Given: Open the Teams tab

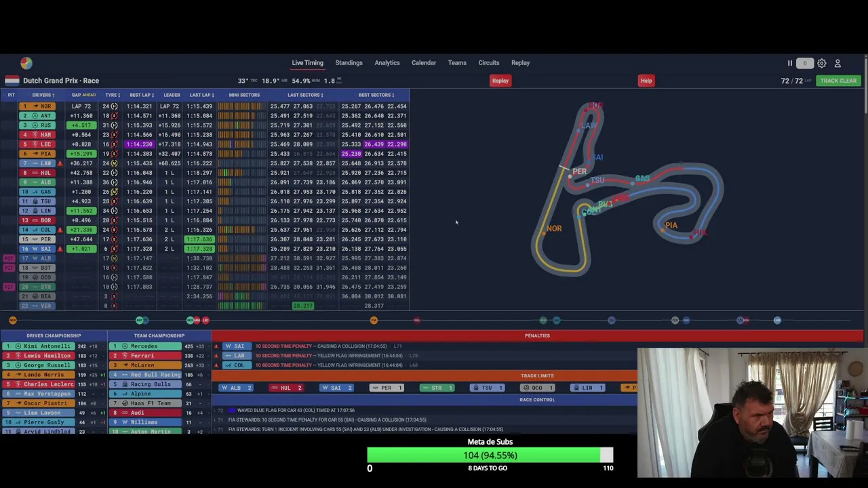Looking at the screenshot, I should pyautogui.click(x=457, y=63).
